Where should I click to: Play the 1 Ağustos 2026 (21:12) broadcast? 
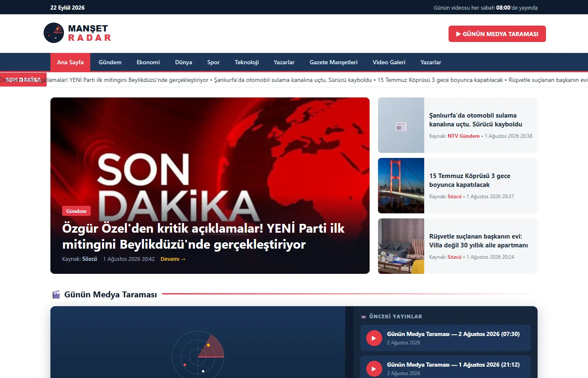[374, 369]
